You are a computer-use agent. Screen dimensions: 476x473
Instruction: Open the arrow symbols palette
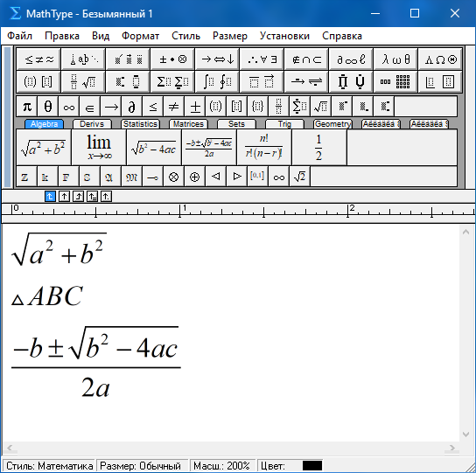pos(217,59)
